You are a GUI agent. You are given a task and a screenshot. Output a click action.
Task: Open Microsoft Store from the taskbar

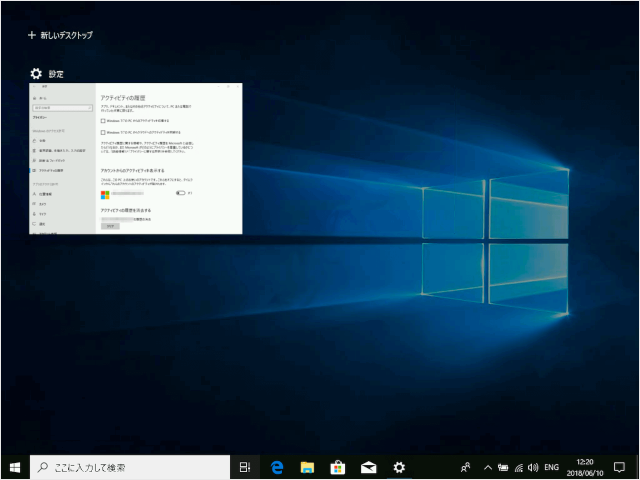click(x=338, y=467)
